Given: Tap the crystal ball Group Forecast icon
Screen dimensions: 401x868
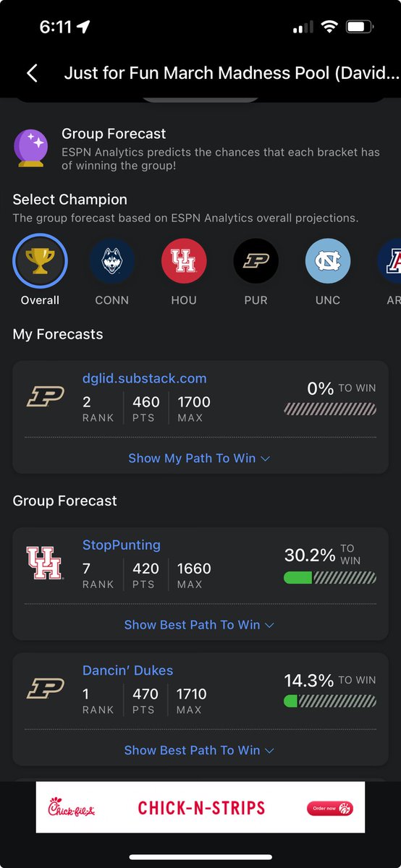Looking at the screenshot, I should tap(31, 148).
